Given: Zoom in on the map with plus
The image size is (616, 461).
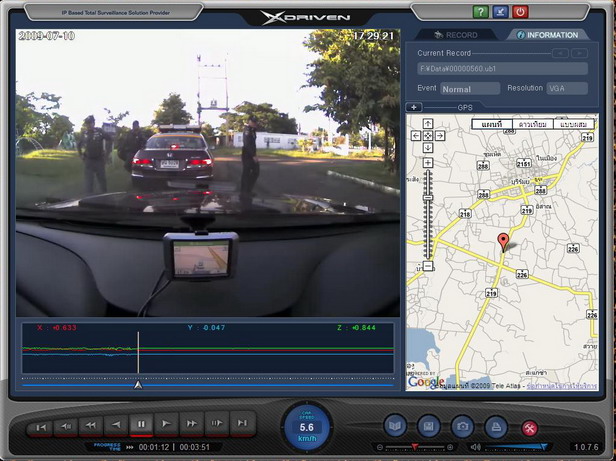Looking at the screenshot, I should click(428, 163).
